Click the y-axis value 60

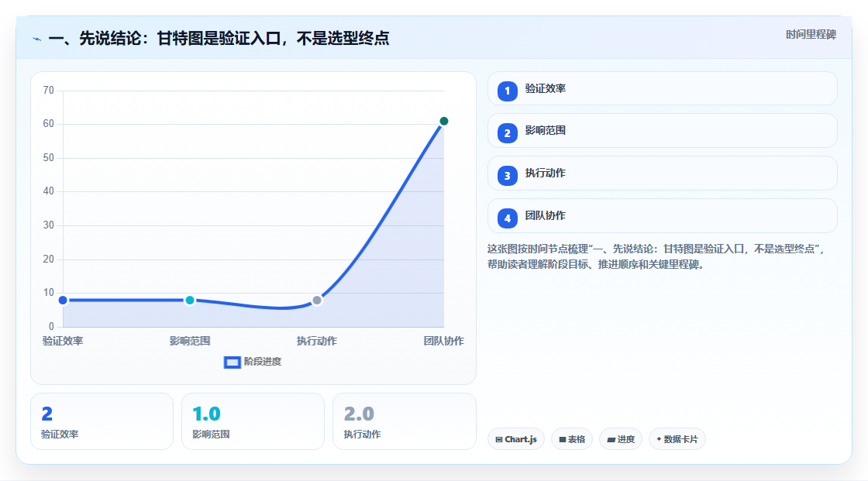coord(49,123)
